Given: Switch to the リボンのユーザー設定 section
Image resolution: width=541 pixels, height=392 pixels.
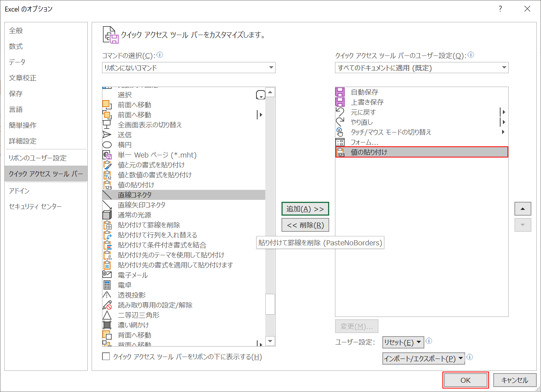Looking at the screenshot, I should [x=37, y=157].
